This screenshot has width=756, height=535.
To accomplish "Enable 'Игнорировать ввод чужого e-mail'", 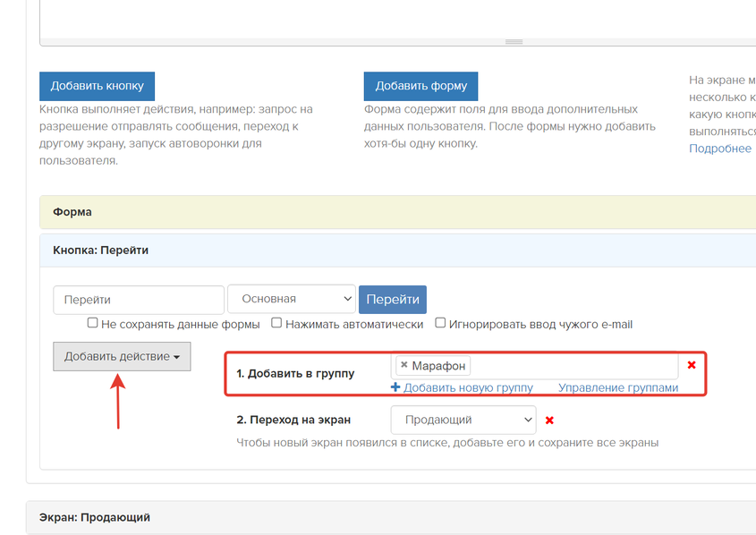I will point(439,322).
